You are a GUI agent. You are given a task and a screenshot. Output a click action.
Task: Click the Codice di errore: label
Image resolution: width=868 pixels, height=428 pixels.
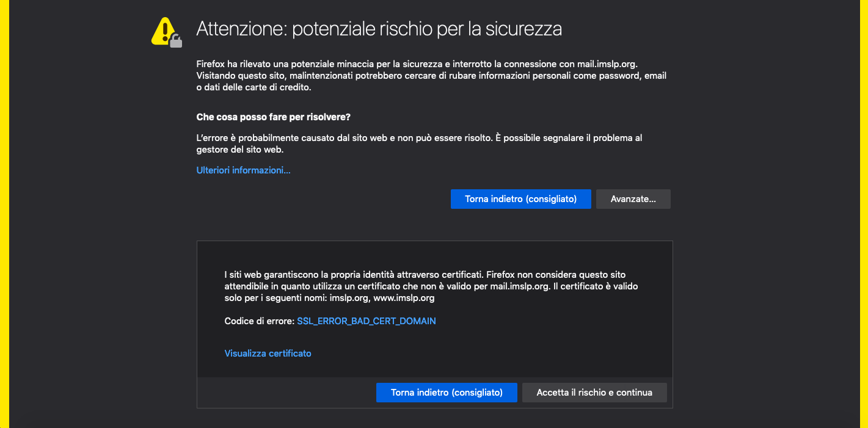260,321
